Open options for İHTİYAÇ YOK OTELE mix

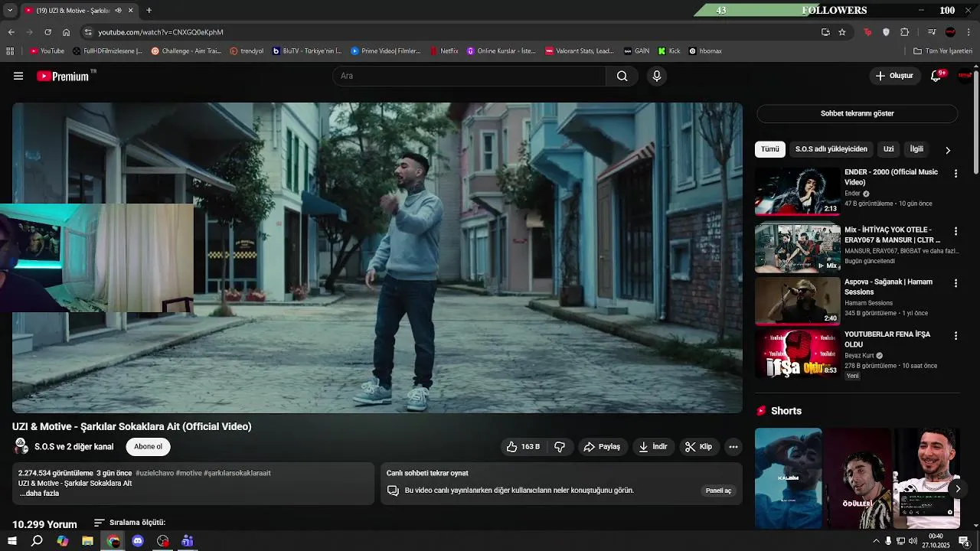point(955,231)
